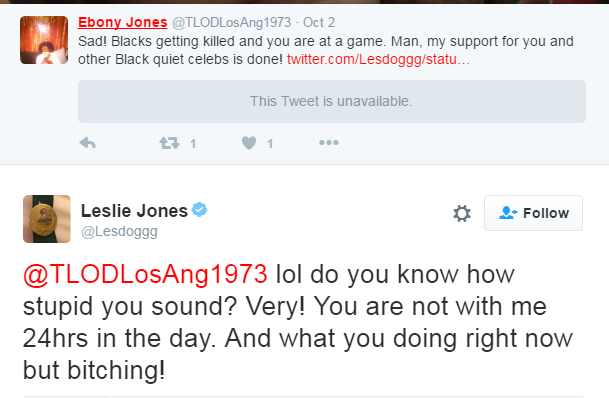Open Leslie Jones's display name
The width and height of the screenshot is (609, 398).
(x=134, y=211)
